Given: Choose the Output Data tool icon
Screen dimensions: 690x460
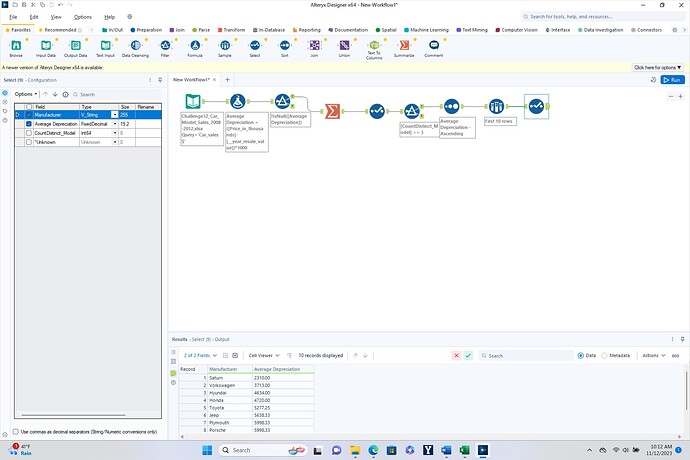Looking at the screenshot, I should pos(76,45).
